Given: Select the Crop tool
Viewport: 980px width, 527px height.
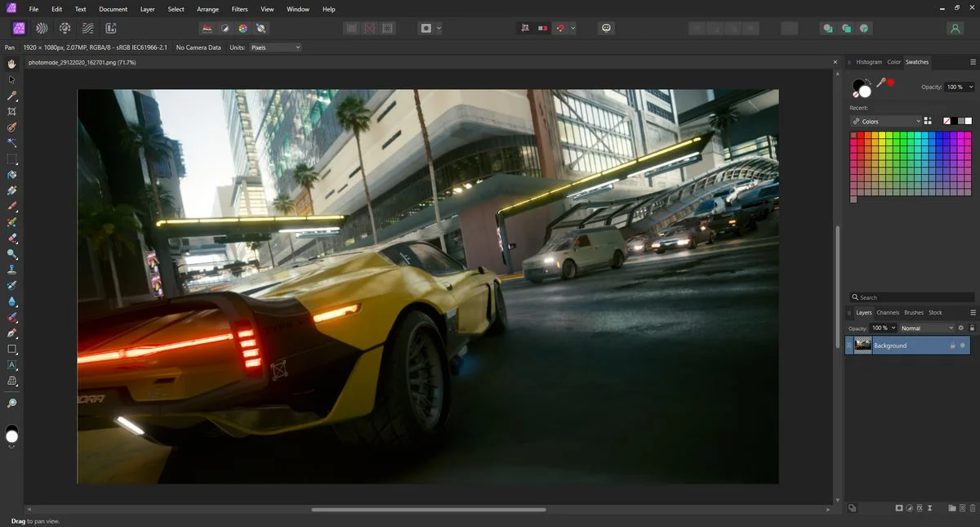Looking at the screenshot, I should coord(11,111).
